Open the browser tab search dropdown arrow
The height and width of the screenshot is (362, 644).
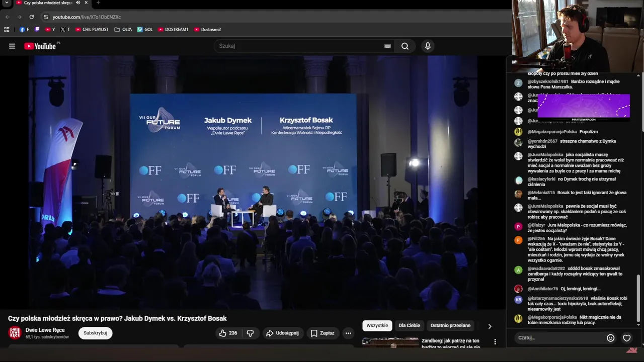pos(7,3)
